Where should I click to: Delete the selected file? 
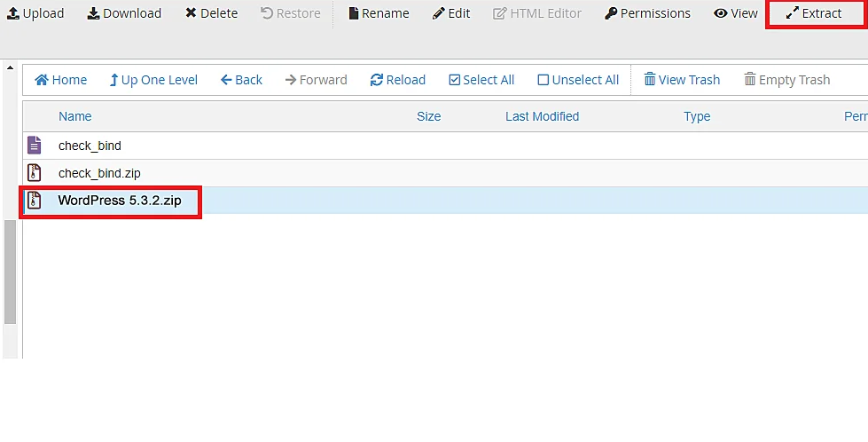pos(212,13)
